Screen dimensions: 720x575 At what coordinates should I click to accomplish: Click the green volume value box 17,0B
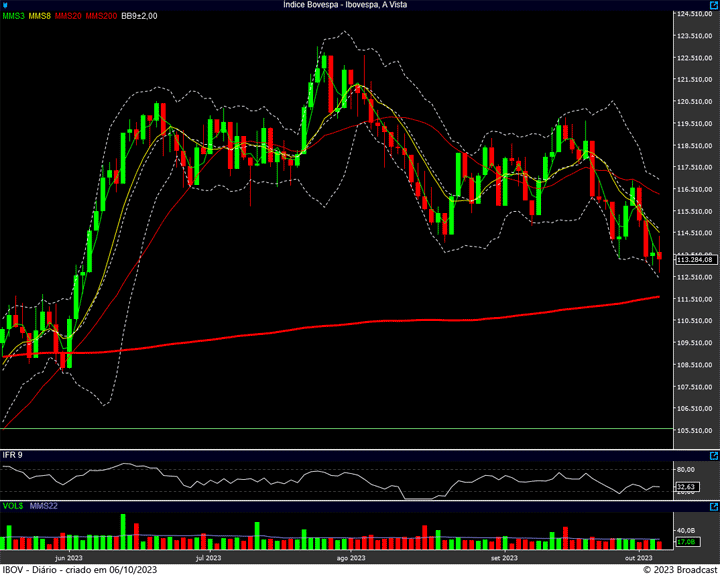tap(686, 542)
